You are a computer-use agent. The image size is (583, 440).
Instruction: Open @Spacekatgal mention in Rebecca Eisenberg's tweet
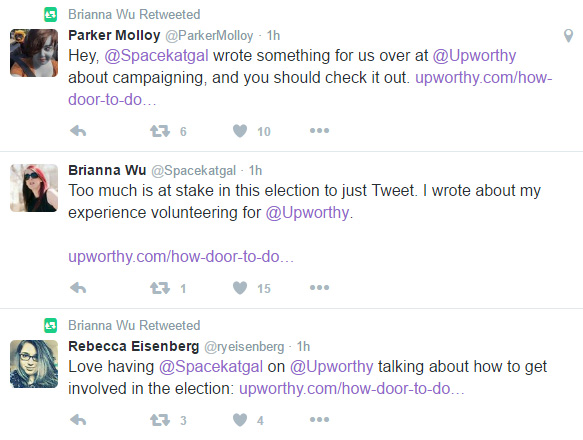tap(211, 367)
